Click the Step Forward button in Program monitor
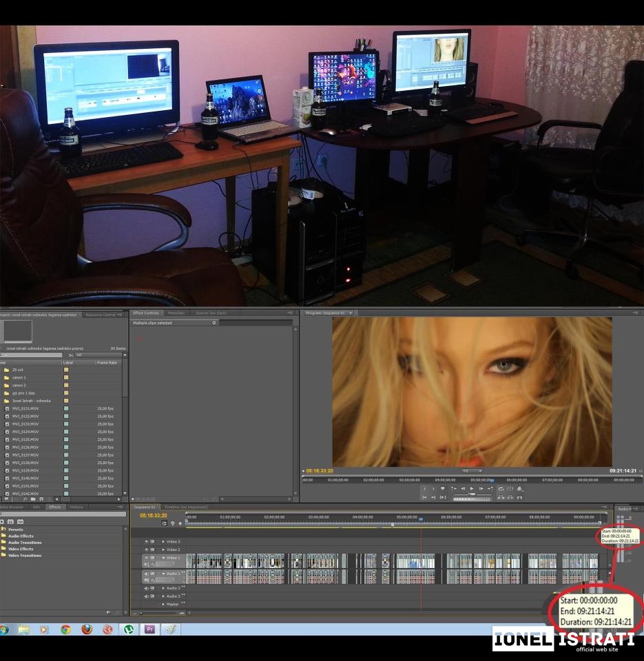 pyautogui.click(x=481, y=489)
